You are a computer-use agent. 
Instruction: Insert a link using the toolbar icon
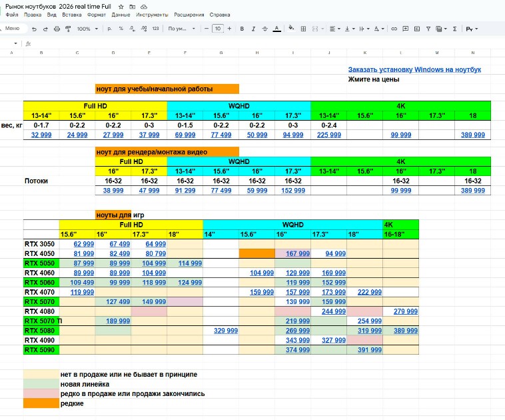394,29
